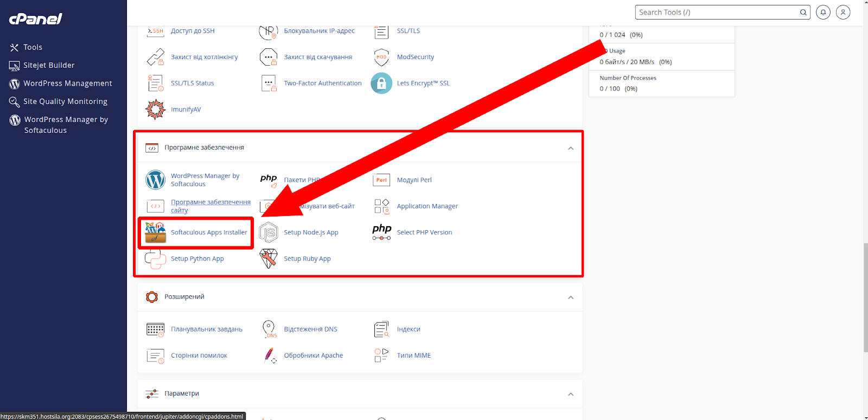Open the leech protection icon

(269, 57)
